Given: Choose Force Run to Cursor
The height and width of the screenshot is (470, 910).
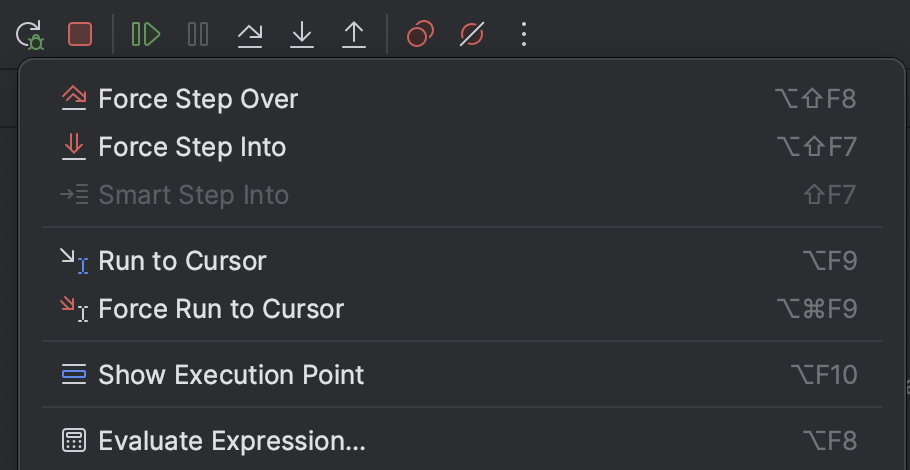Looking at the screenshot, I should click(x=221, y=309).
